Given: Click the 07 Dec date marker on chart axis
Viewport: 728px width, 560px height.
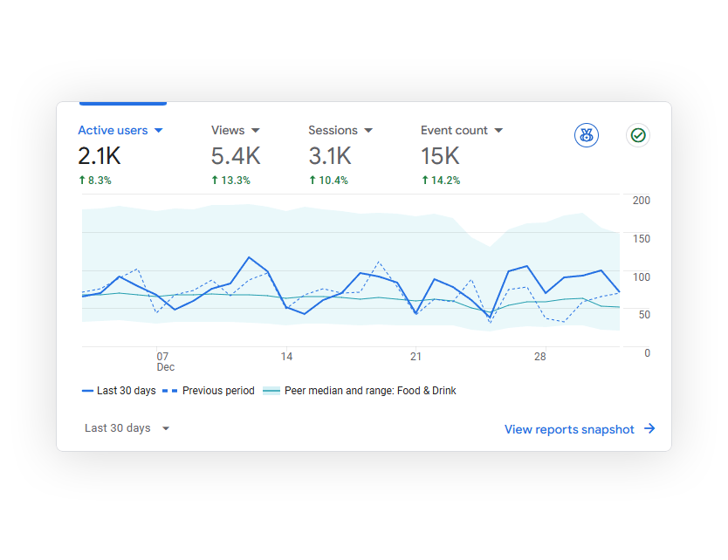Looking at the screenshot, I should pos(163,361).
